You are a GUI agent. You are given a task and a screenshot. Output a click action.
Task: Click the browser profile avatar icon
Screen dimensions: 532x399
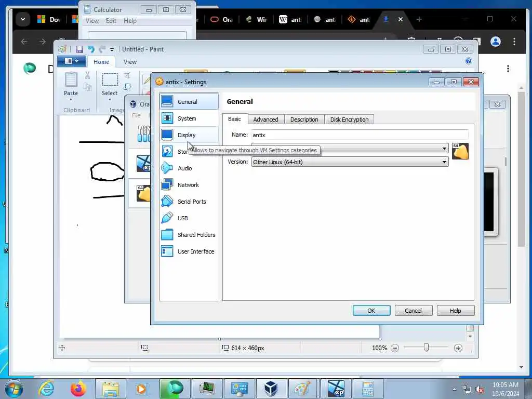(x=496, y=42)
